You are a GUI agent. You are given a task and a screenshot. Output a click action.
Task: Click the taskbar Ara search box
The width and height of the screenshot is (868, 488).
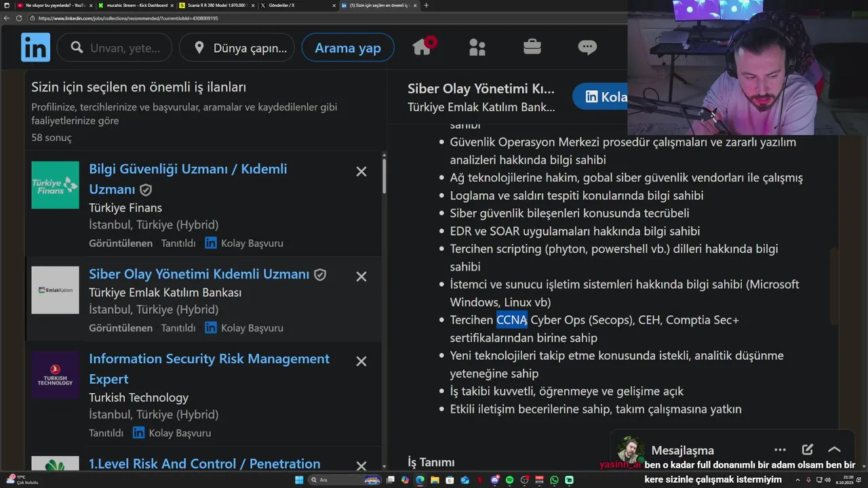pyautogui.click(x=344, y=480)
